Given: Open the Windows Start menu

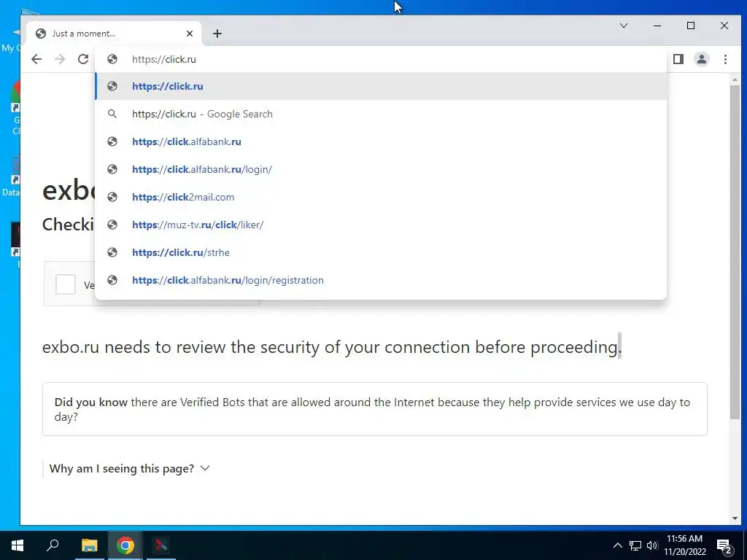Looking at the screenshot, I should pos(18,545).
